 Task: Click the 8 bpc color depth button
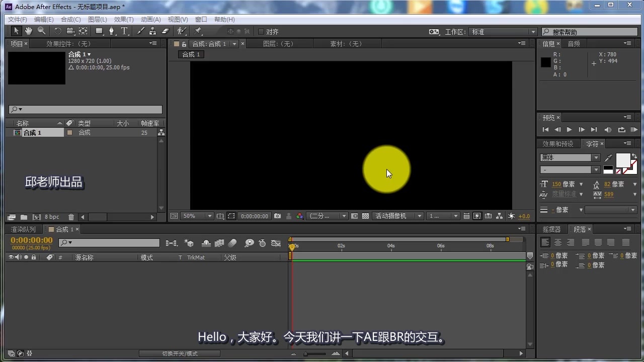tap(52, 217)
